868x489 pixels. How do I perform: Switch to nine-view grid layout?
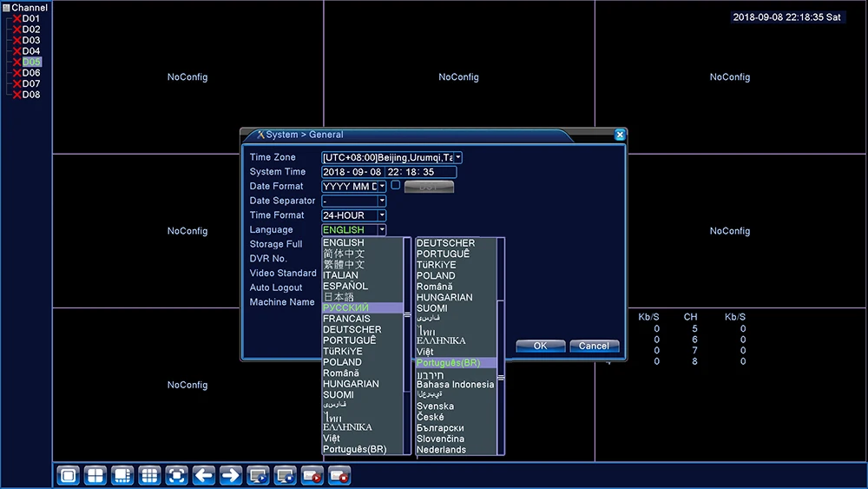pos(149,475)
